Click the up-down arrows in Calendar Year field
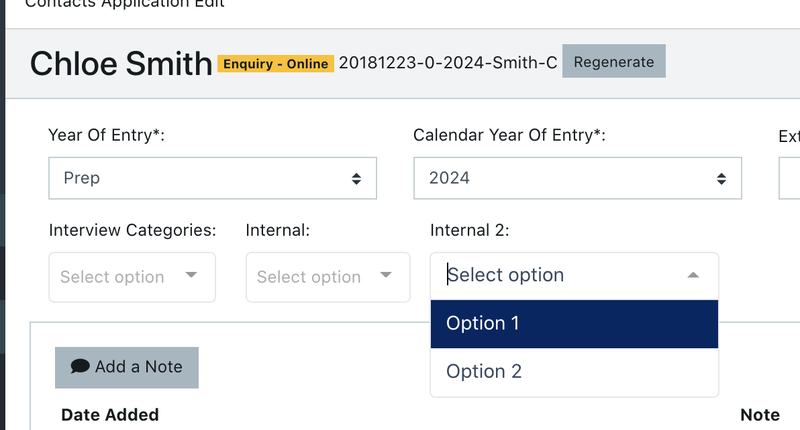 tap(721, 179)
